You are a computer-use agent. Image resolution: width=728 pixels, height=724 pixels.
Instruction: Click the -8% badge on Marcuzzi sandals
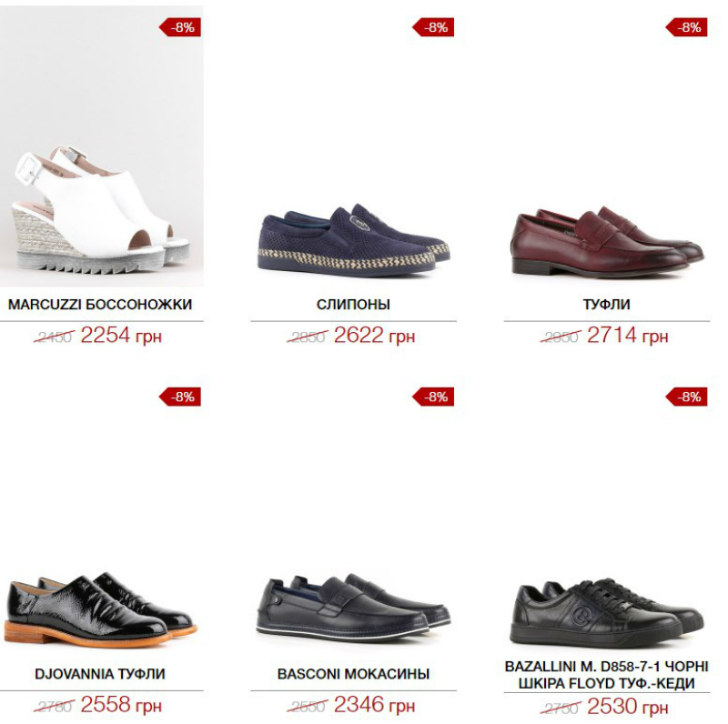180,27
